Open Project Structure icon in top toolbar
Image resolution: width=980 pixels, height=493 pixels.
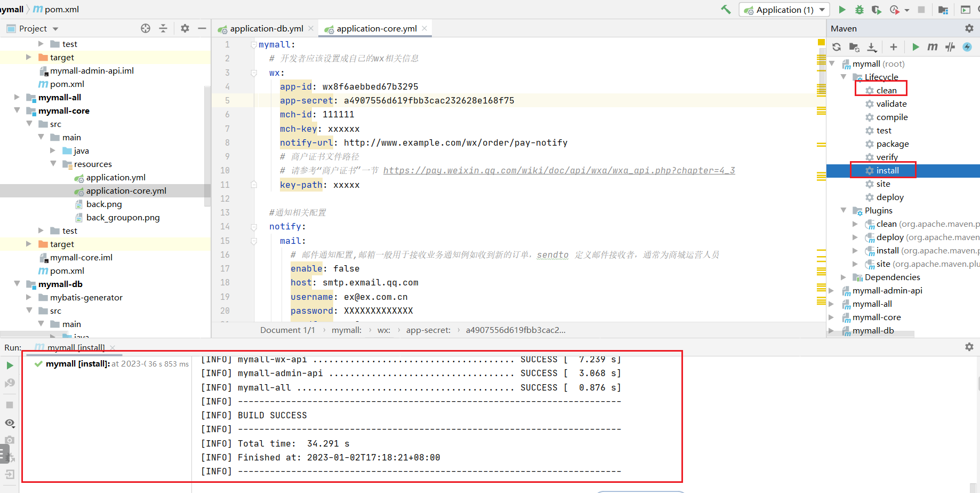(x=943, y=10)
